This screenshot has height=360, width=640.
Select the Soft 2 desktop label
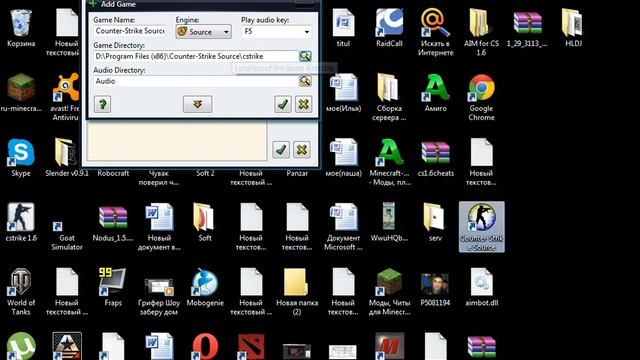click(205, 173)
